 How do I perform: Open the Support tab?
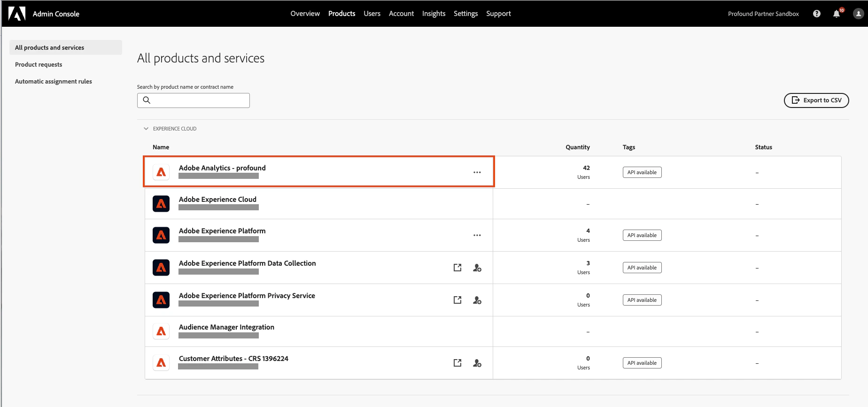click(498, 14)
